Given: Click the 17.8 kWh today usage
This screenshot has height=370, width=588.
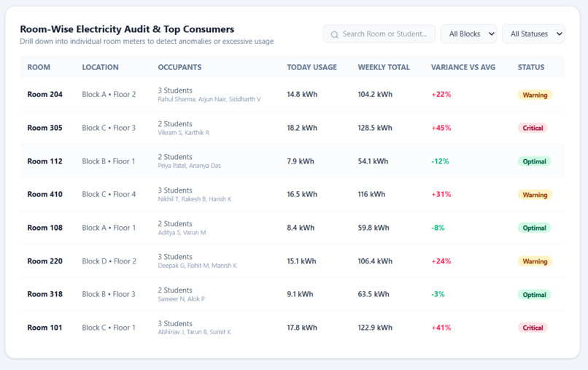Looking at the screenshot, I should coord(302,328).
